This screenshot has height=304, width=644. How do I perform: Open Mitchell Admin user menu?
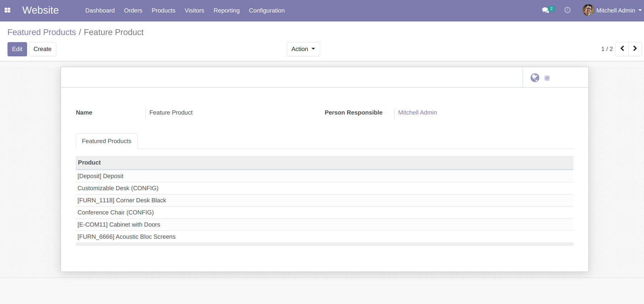pos(615,10)
